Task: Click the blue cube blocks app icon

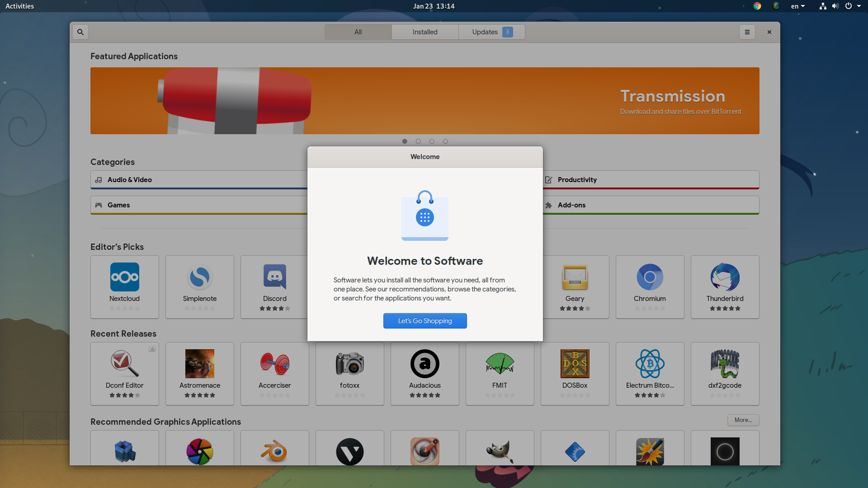Action: (x=125, y=451)
